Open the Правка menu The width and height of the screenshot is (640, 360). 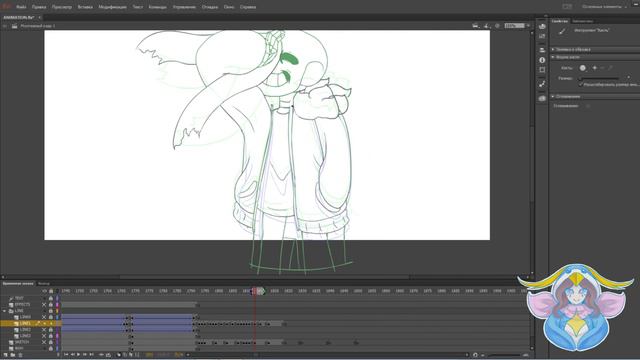click(39, 7)
